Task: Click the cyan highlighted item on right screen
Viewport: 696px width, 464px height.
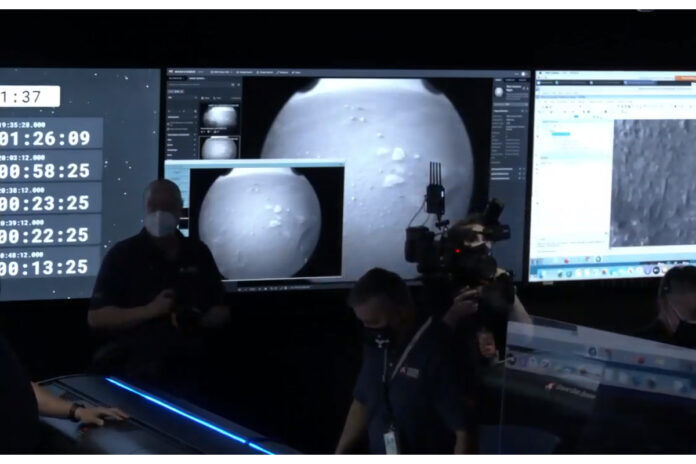Action: [x=562, y=133]
